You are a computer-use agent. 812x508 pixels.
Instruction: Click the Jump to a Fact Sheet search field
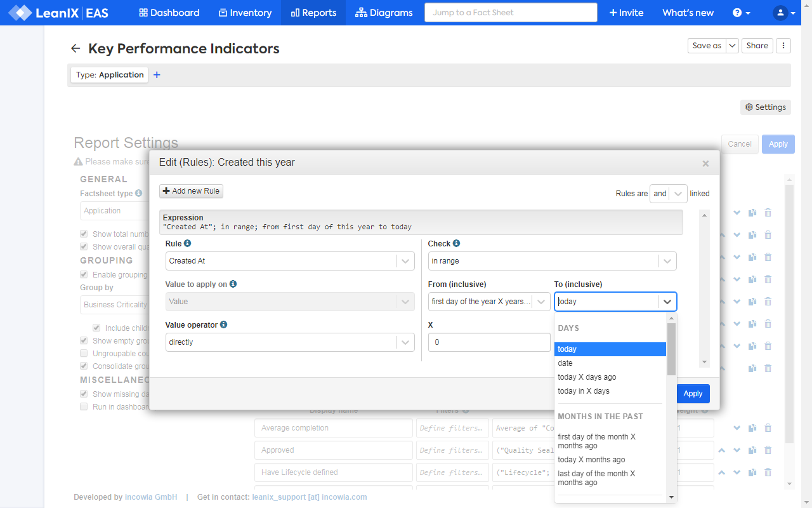pos(511,13)
